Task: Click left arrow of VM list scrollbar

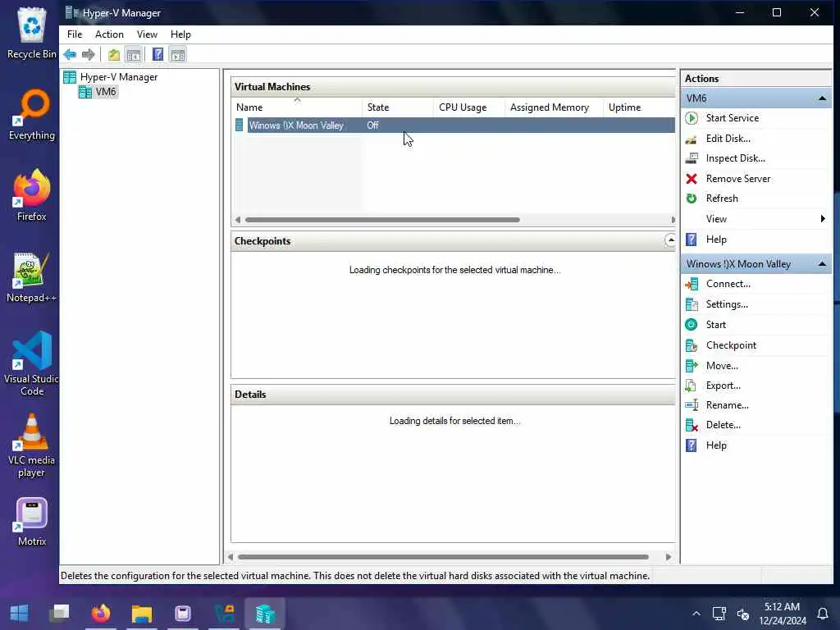Action: (238, 220)
